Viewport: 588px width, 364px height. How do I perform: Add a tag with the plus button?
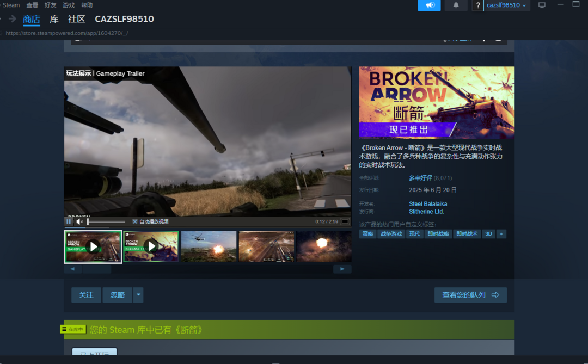tap(501, 234)
